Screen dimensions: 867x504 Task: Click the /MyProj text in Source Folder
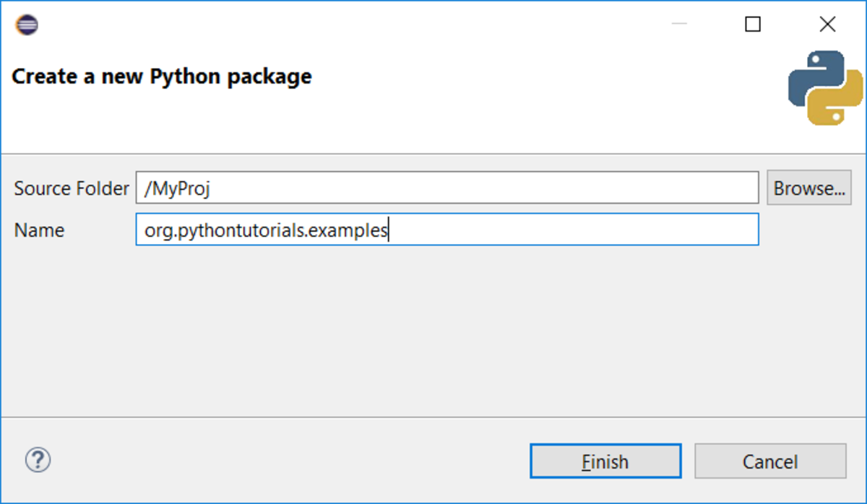coord(177,188)
